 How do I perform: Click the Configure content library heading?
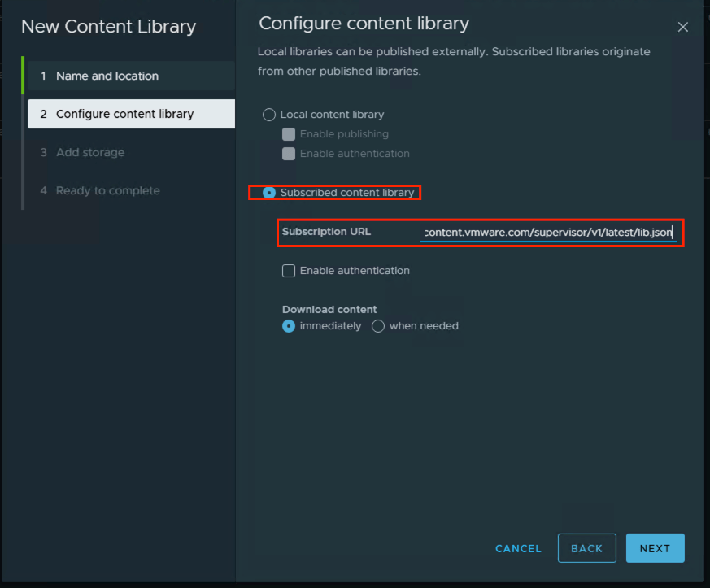[364, 24]
